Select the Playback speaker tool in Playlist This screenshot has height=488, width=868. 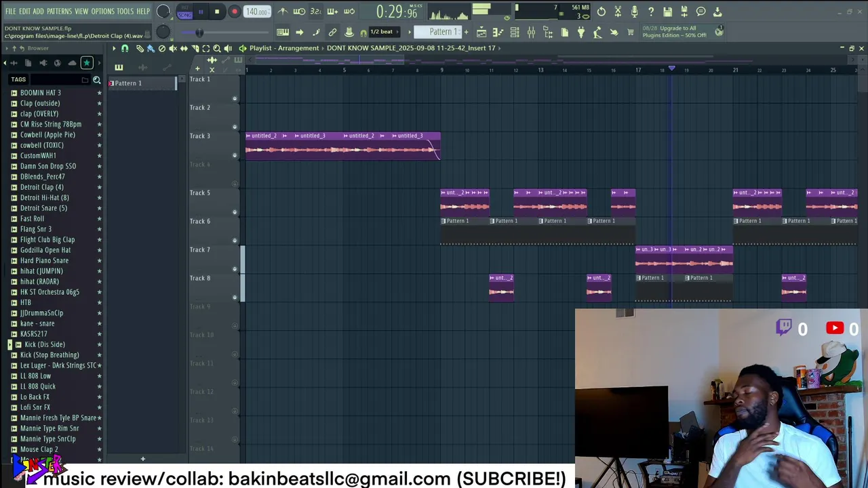[x=228, y=48]
